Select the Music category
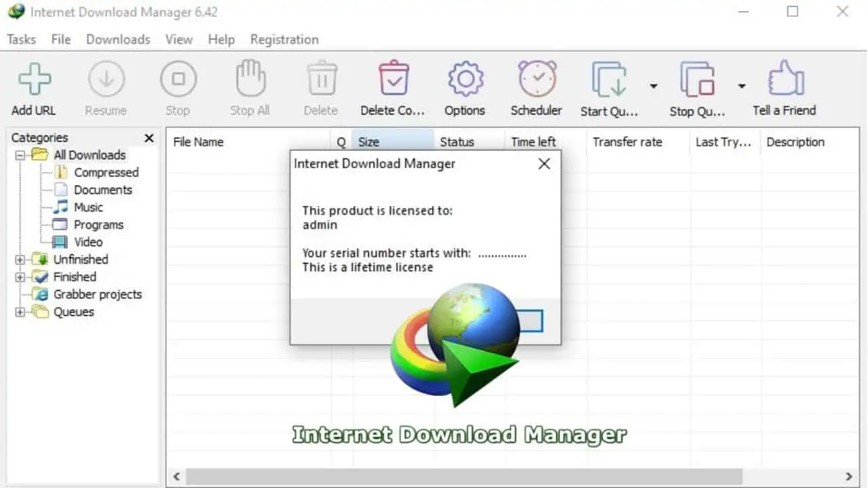This screenshot has height=488, width=868. point(88,207)
